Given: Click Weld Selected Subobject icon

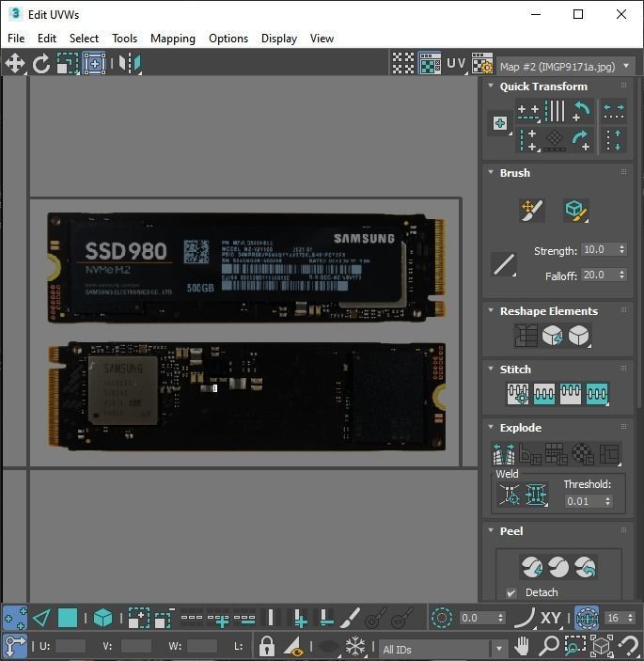Looking at the screenshot, I should pyautogui.click(x=536, y=495).
